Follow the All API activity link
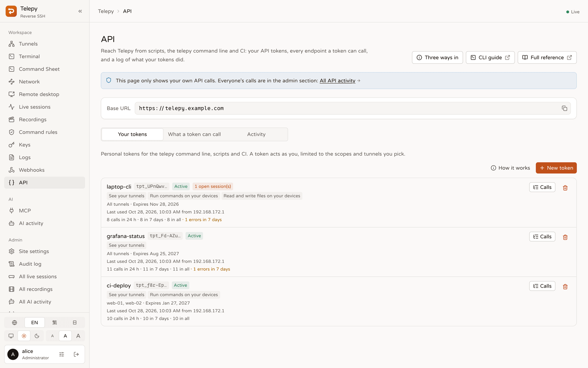This screenshot has height=368, width=588. pyautogui.click(x=337, y=81)
